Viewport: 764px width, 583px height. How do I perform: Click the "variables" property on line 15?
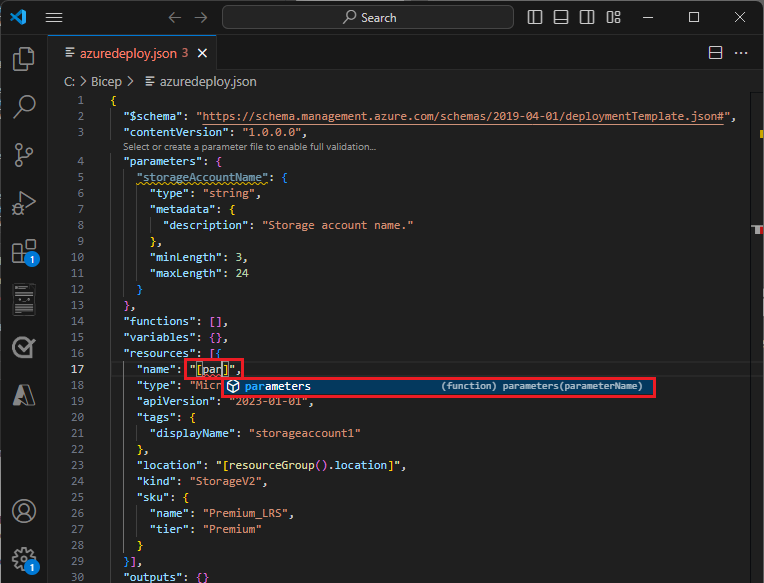[159, 338]
